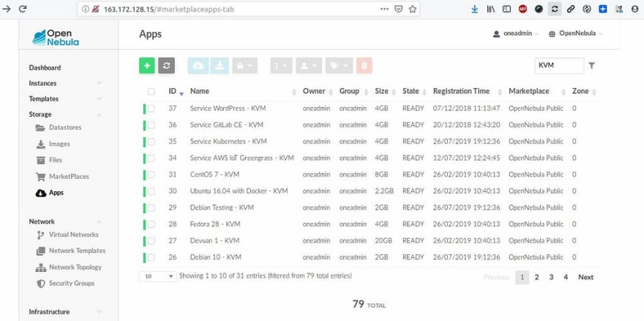Image resolution: width=644 pixels, height=321 pixels.
Task: Check the Fedora 28 - KVM checkbox
Action: [x=151, y=224]
